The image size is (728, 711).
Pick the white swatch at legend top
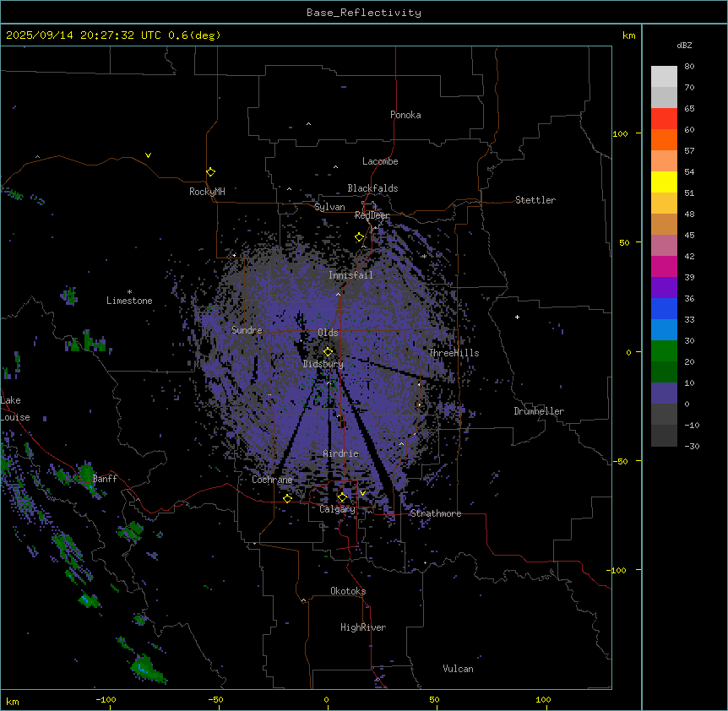pyautogui.click(x=664, y=77)
